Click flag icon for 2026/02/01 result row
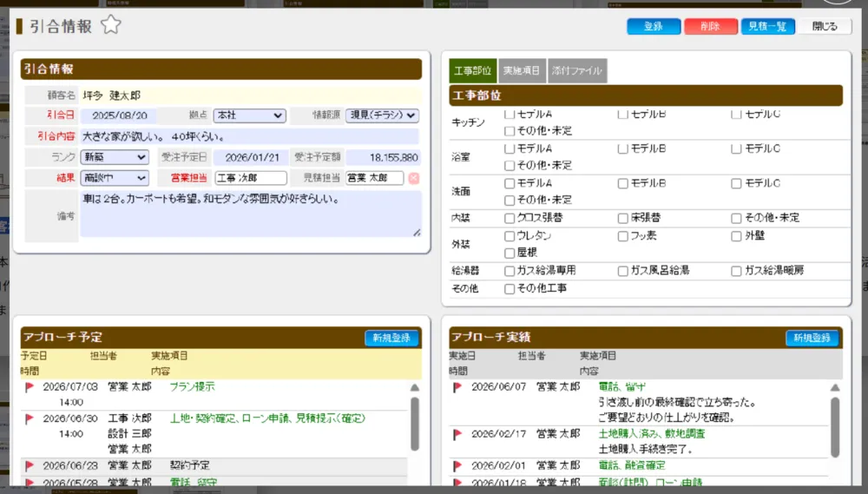Viewport: 868px width, 494px height. pyautogui.click(x=457, y=465)
